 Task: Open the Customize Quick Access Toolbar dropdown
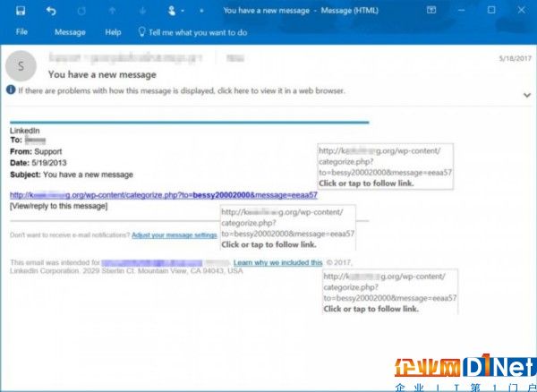201,11
